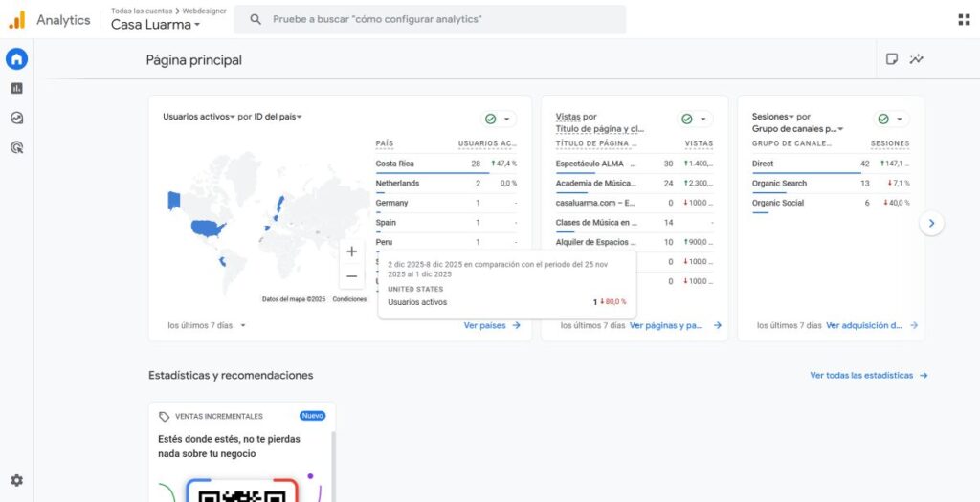The image size is (980, 502).
Task: Open the 'los últimos 7 días' date dropdown
Action: (205, 325)
